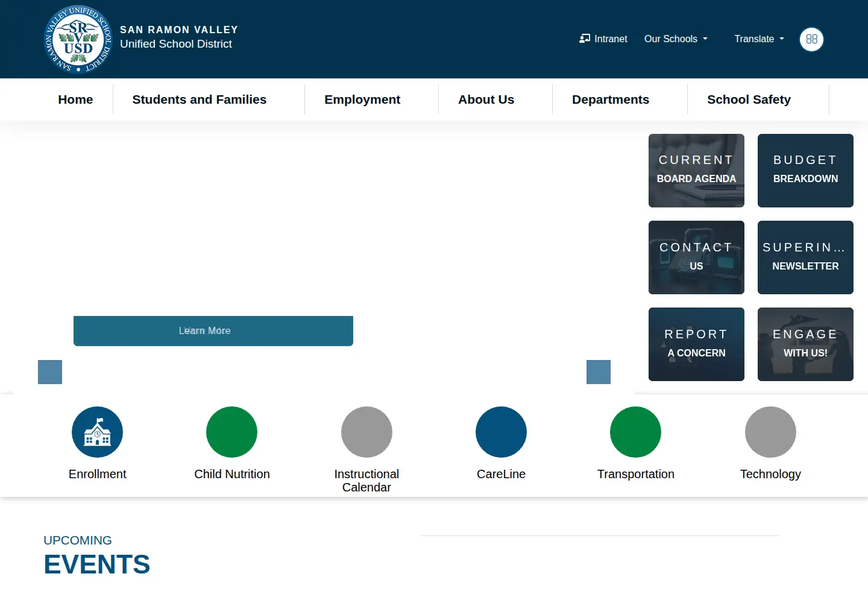
Task: Go to previous slide with left square
Action: (x=50, y=372)
